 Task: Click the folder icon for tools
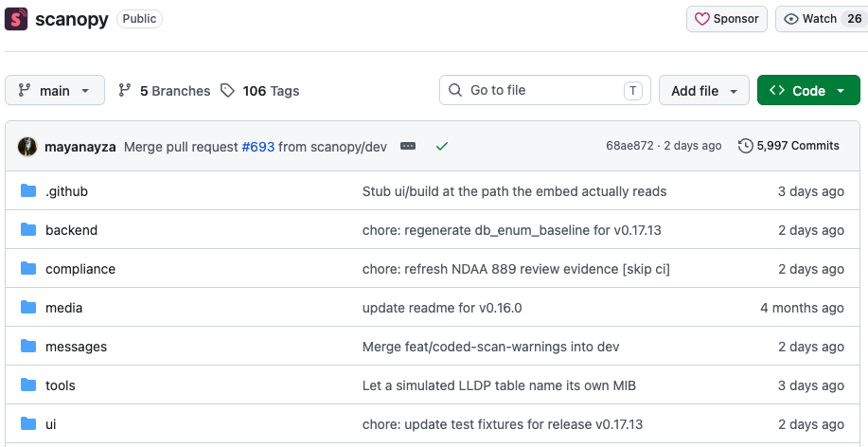tap(28, 384)
